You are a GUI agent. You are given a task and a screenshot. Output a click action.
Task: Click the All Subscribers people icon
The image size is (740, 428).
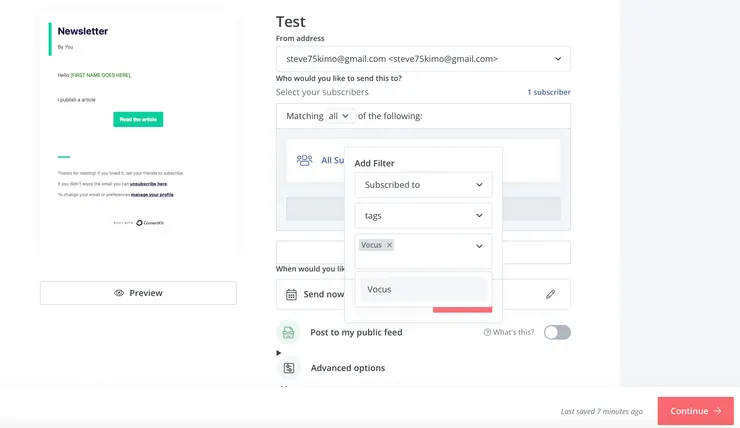[x=304, y=160]
